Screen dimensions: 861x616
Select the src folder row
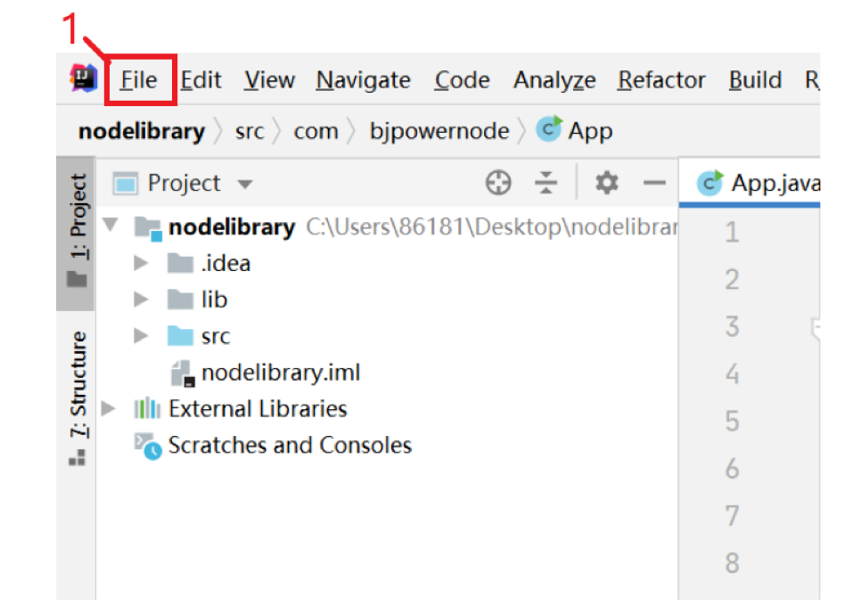point(387,336)
